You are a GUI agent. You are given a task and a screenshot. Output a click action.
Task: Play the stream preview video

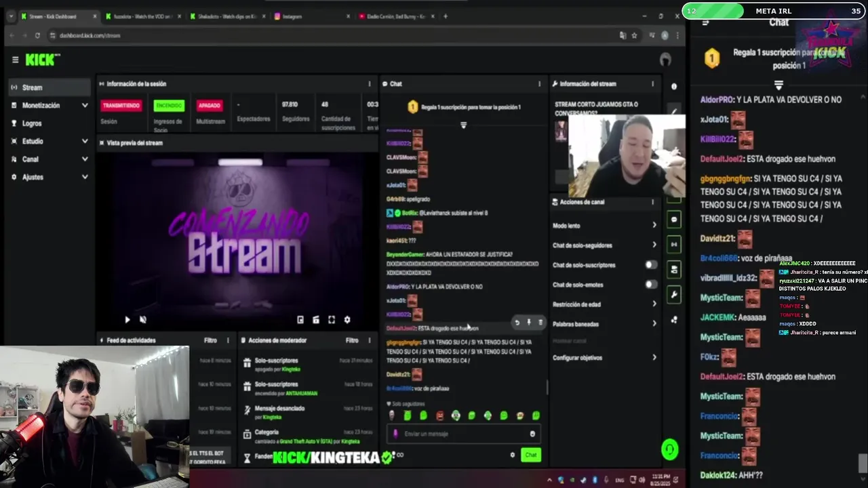(127, 320)
